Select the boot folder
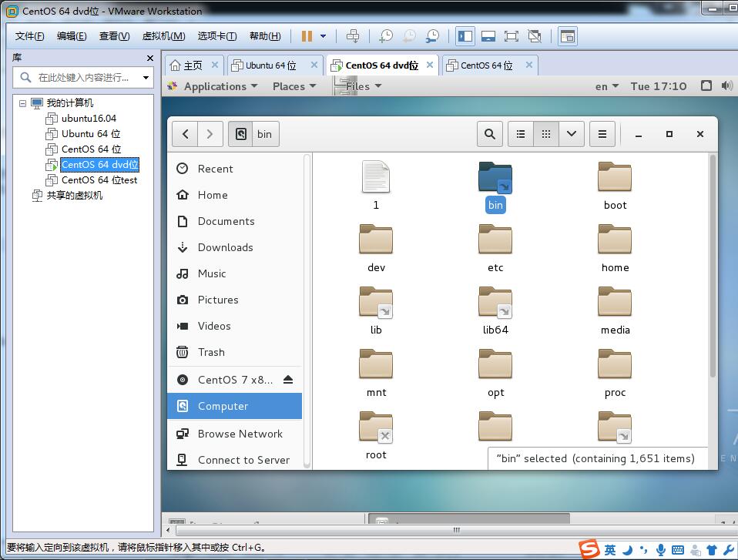Screen dimensions: 738x560 click(615, 186)
